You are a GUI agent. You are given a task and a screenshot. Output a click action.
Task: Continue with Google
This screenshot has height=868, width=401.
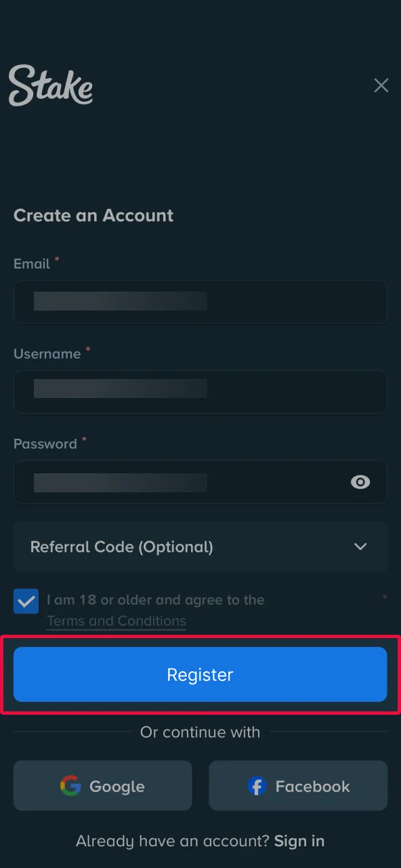click(102, 786)
